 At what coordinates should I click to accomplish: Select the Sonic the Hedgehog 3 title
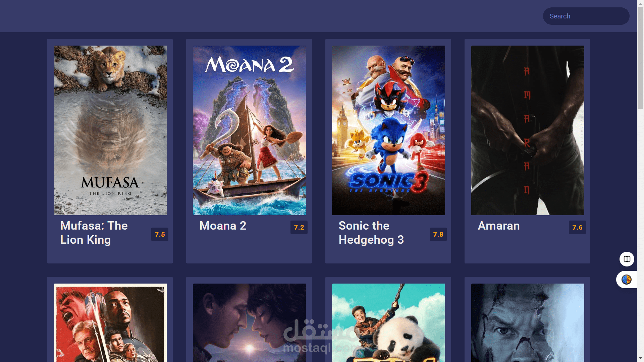click(x=371, y=233)
